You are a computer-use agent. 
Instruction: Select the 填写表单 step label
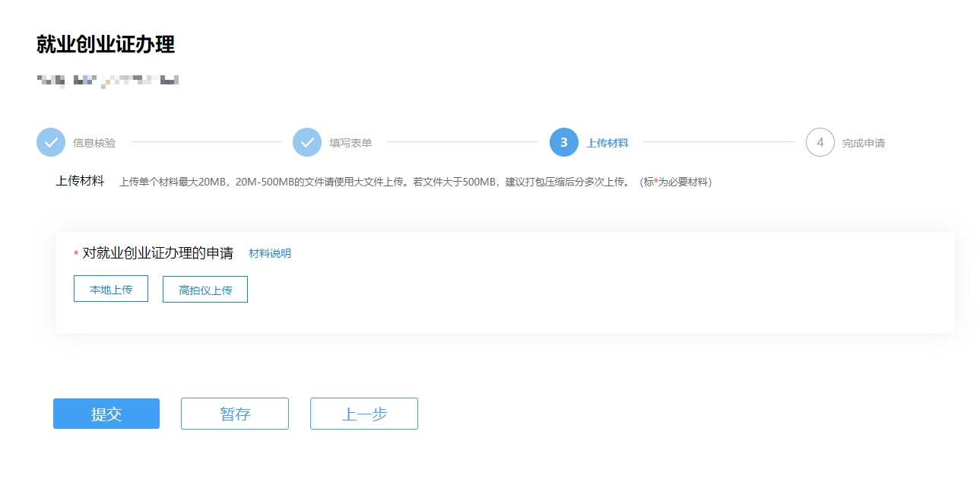coord(350,143)
